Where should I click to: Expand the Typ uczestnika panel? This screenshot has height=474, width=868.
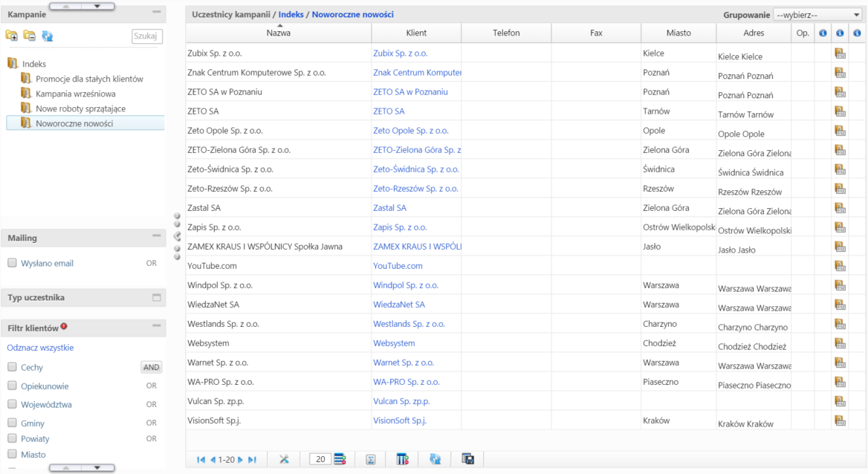[157, 297]
